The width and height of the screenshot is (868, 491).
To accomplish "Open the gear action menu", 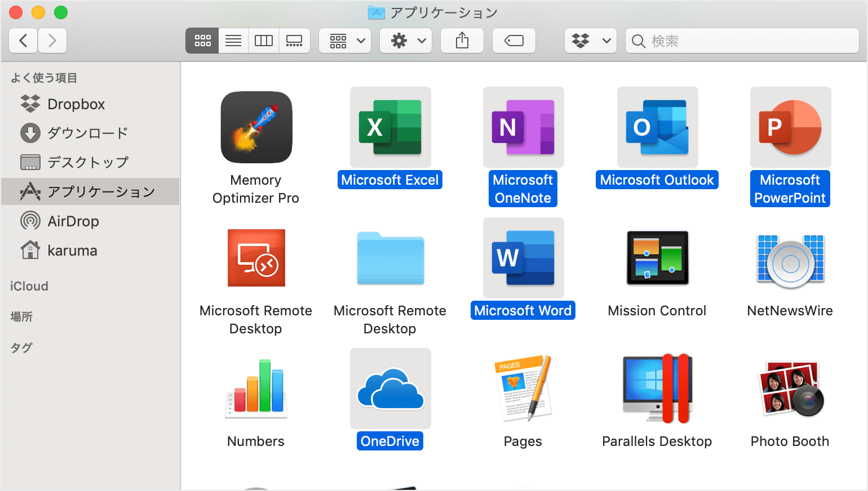I will 406,41.
